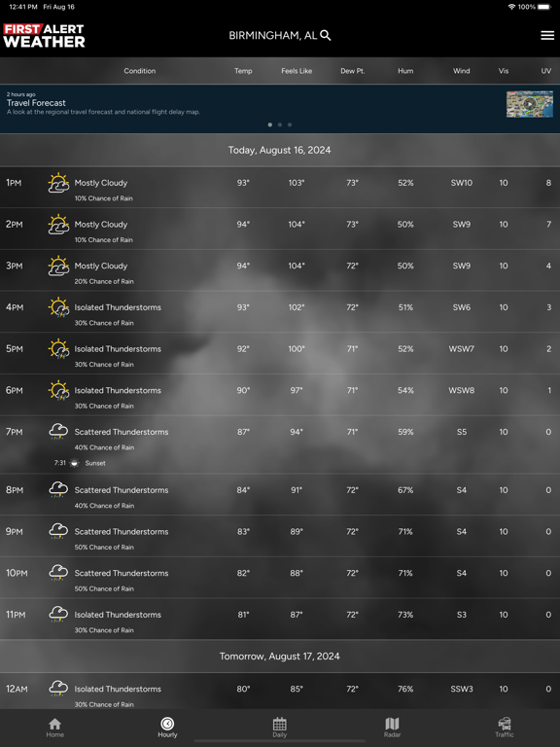Select the third carousel page dot
Viewport: 560px width, 747px height.
290,124
